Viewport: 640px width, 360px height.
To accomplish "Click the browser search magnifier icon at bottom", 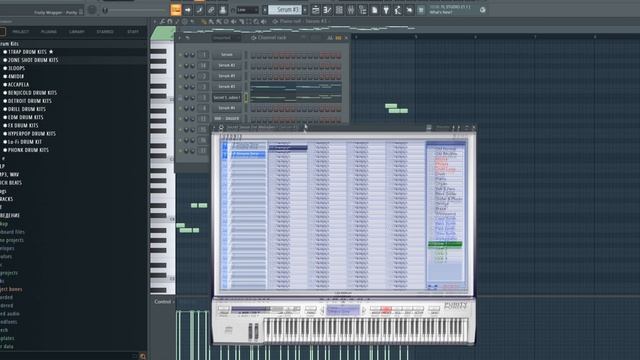I will [142, 356].
